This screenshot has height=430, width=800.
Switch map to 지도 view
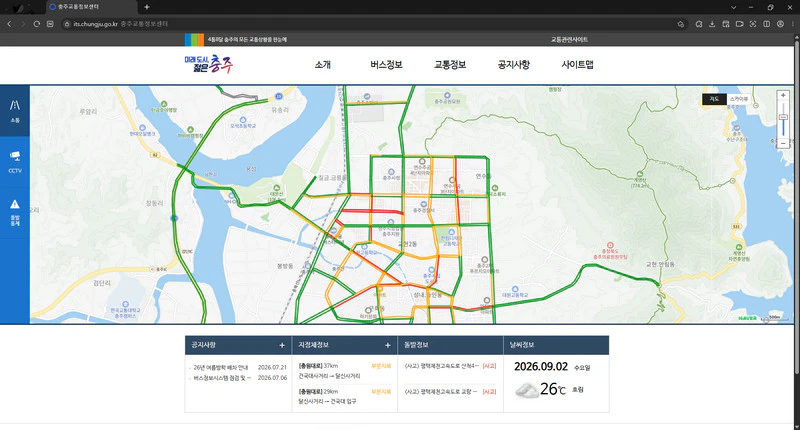pos(714,99)
